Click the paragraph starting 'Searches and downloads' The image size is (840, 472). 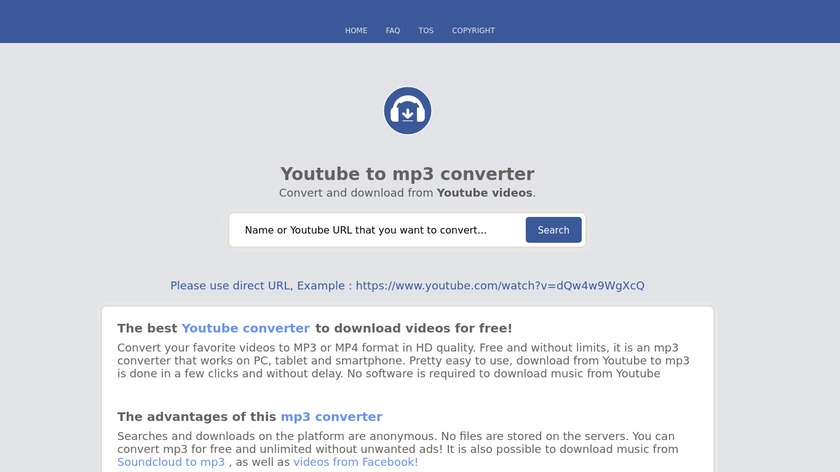[x=398, y=449]
